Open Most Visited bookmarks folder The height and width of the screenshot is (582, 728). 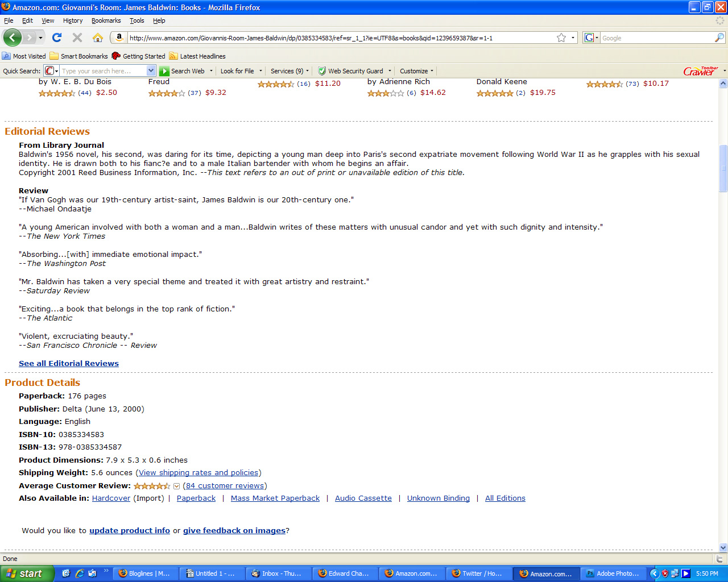pos(24,56)
